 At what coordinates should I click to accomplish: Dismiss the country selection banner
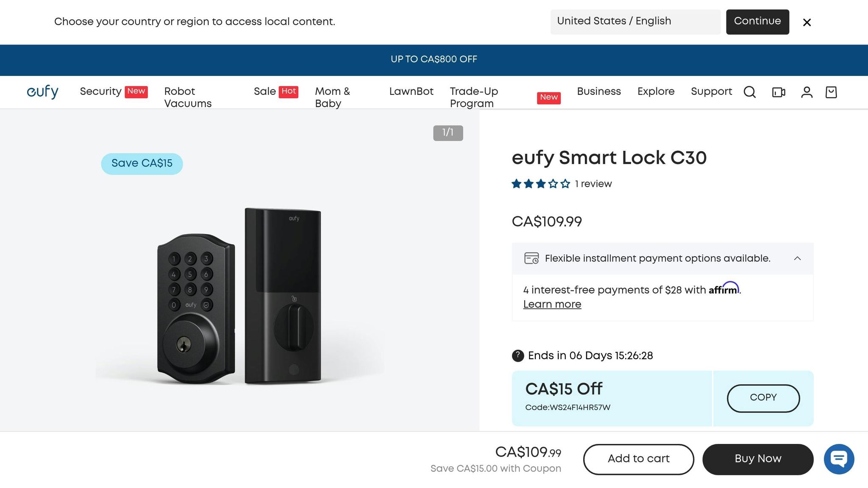pos(807,22)
